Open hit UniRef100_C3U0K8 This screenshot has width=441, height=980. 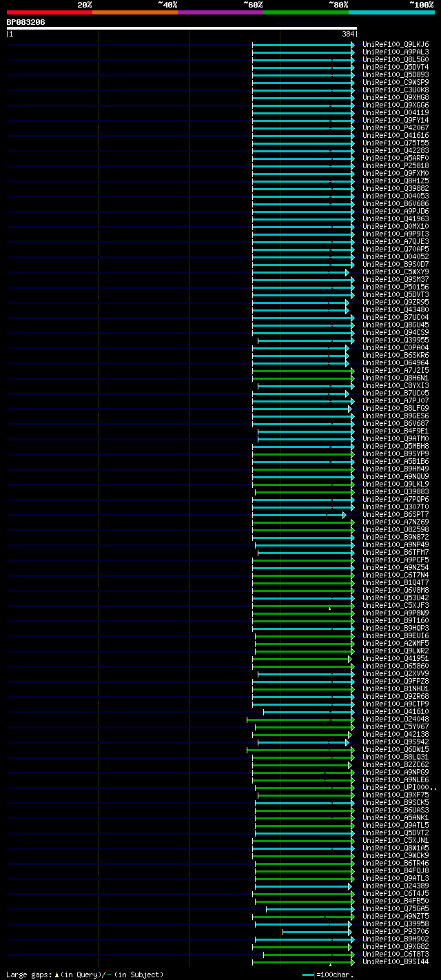pyautogui.click(x=396, y=90)
